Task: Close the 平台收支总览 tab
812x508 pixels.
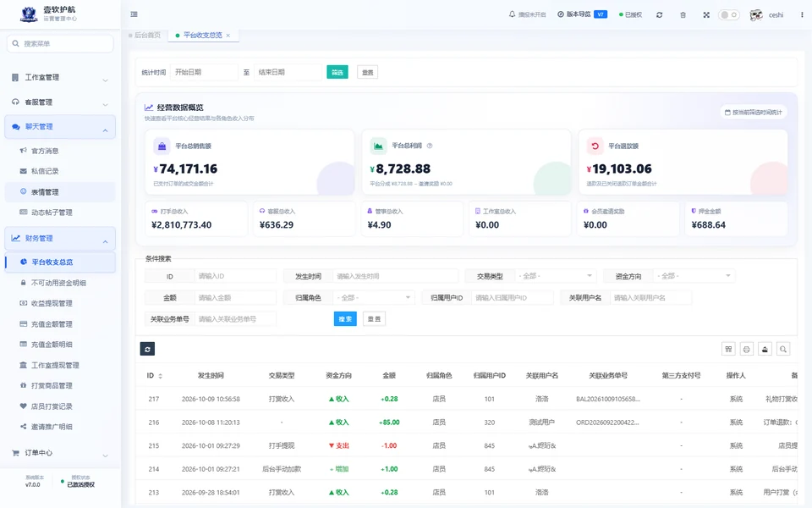Action: 228,36
